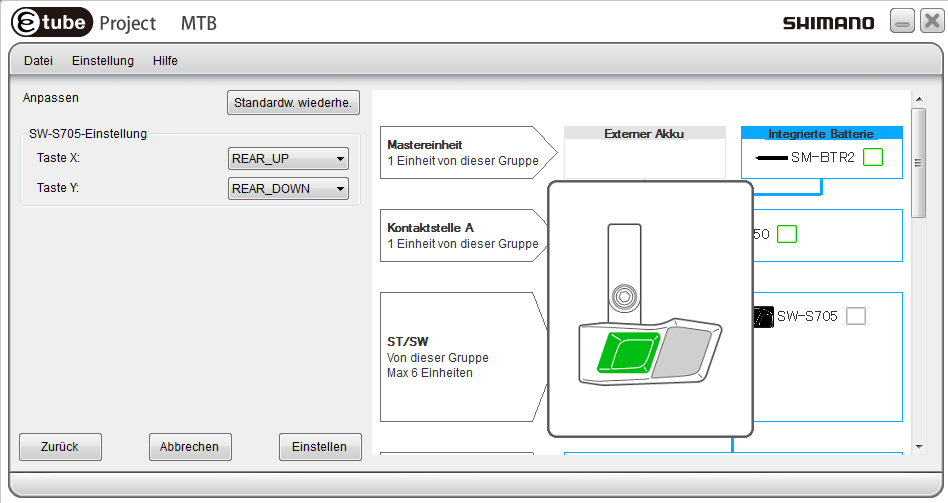
Task: Toggle the SM-BTR2 checkbox
Action: 873,157
